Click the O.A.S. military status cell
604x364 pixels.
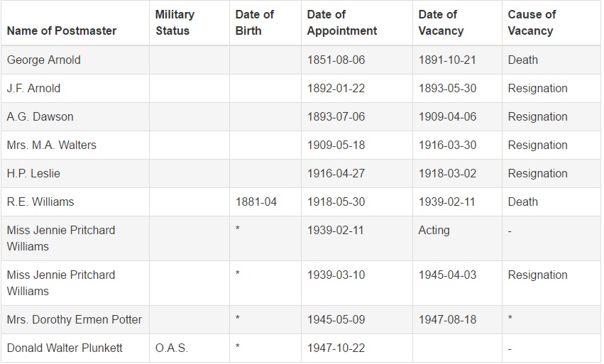coord(172,348)
